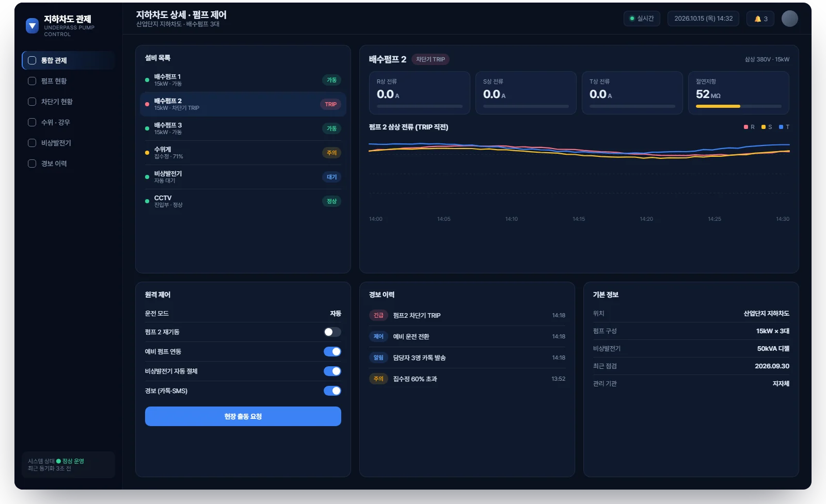
Task: Click the S상 전류 card
Action: [526, 93]
